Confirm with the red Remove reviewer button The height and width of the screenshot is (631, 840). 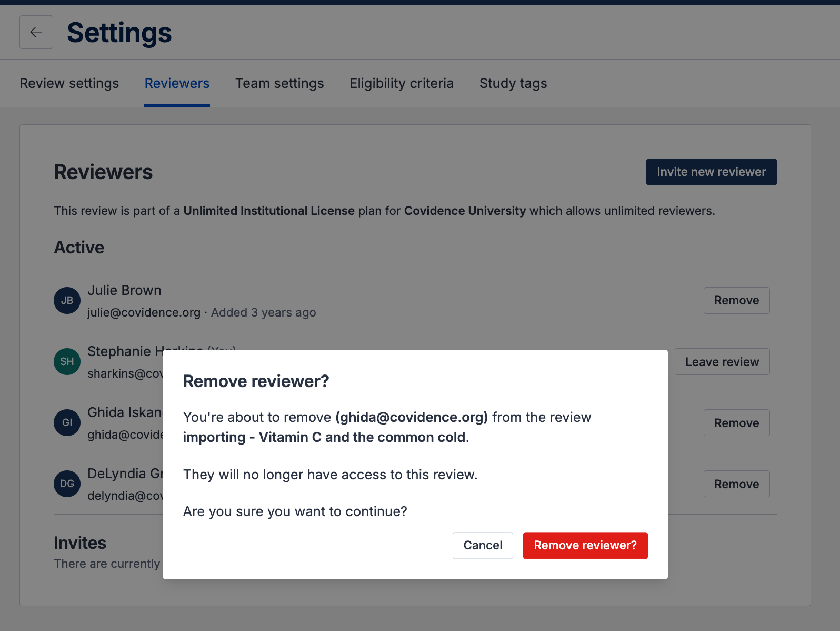point(585,545)
